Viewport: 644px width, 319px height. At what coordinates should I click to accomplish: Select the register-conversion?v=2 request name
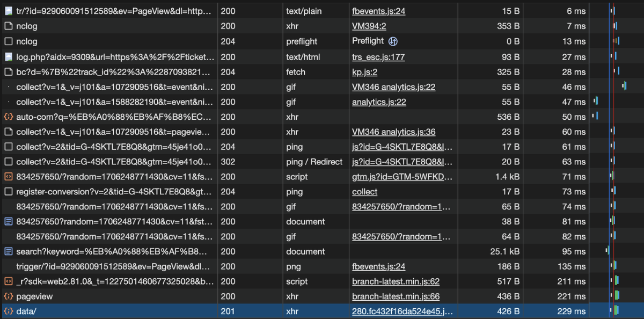click(x=114, y=192)
